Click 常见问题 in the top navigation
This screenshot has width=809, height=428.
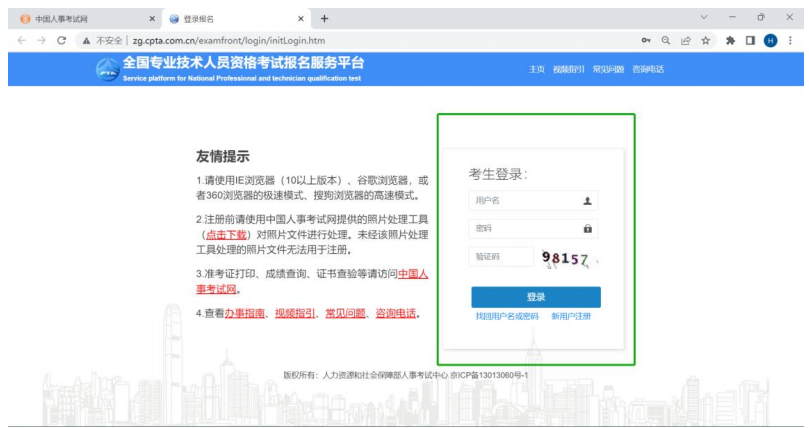(x=608, y=69)
